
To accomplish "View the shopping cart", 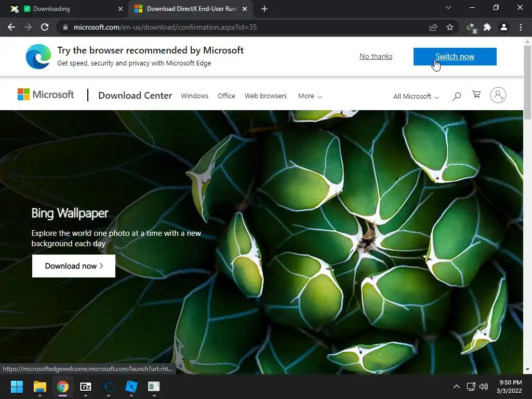I will [x=476, y=95].
